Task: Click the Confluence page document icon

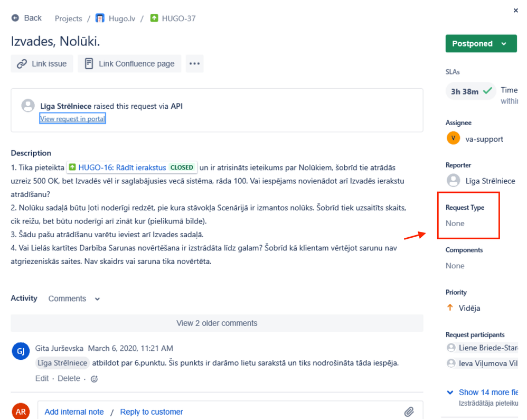Action: click(89, 63)
